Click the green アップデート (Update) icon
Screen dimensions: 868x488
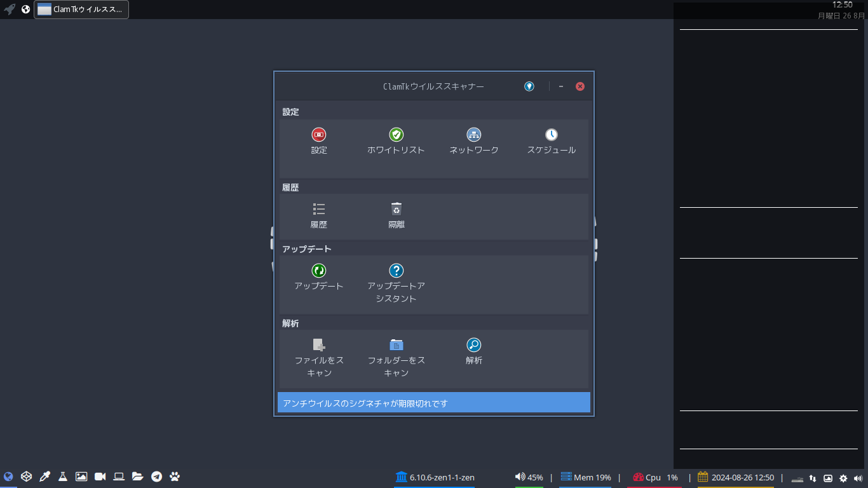pos(319,271)
